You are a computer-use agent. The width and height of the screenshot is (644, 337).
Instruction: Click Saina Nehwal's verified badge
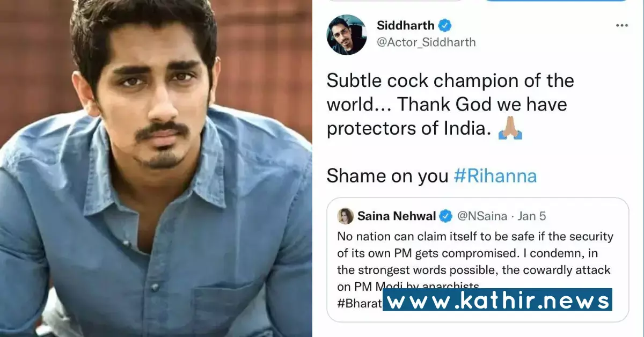445,216
